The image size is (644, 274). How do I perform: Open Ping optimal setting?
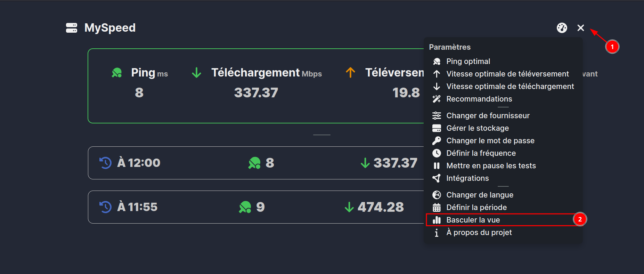(468, 62)
